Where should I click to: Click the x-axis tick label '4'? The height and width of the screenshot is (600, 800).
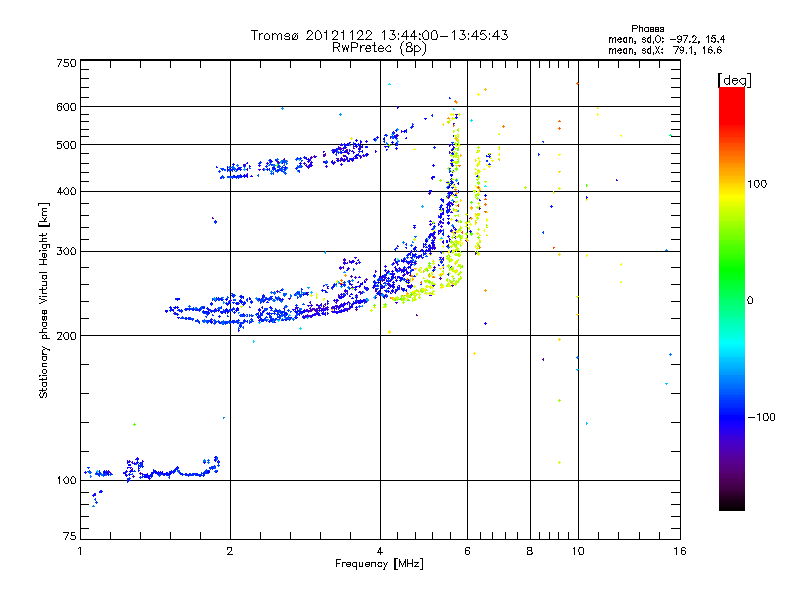pos(380,551)
